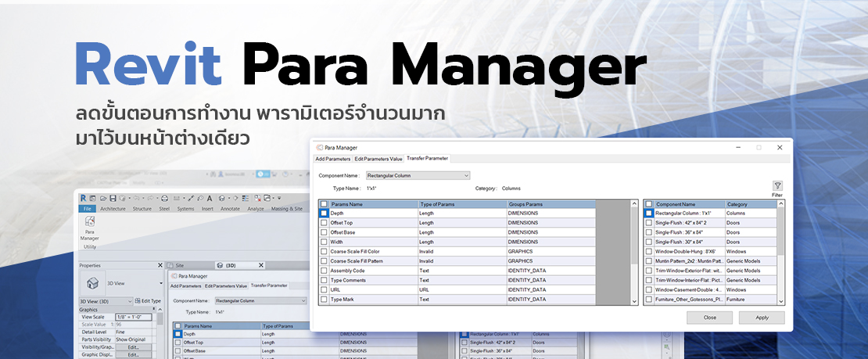Check the Offset Top parameter checkbox
Viewport: 868px width, 359px height.
coord(324,223)
